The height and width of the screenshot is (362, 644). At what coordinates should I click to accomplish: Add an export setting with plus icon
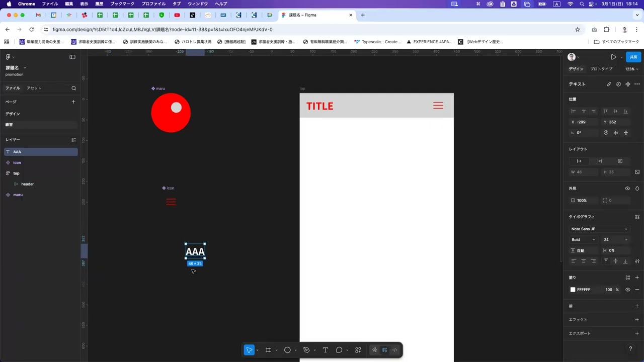(x=637, y=333)
